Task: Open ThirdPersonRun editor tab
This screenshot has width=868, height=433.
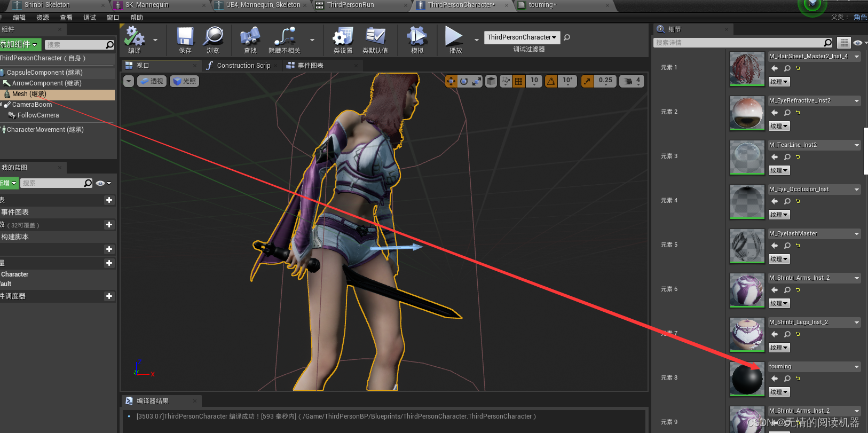Action: coord(351,5)
